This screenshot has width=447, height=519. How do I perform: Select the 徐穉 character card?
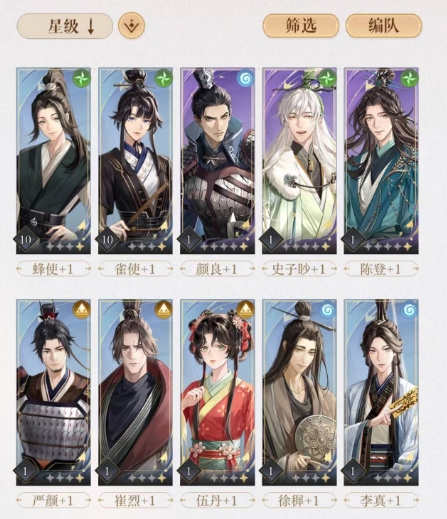pyautogui.click(x=299, y=392)
